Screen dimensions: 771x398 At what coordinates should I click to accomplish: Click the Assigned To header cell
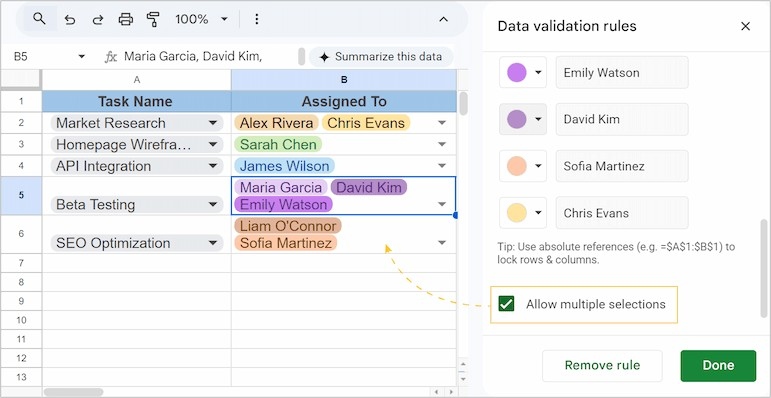pos(344,101)
